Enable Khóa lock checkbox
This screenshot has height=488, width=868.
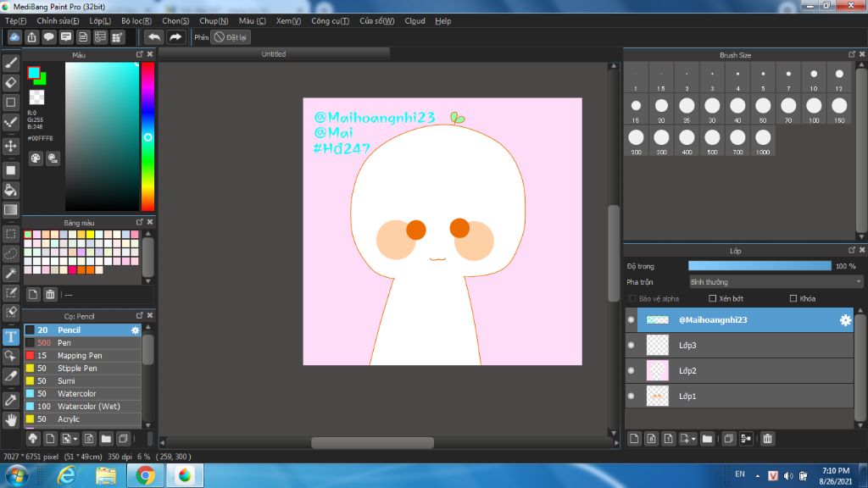click(793, 299)
